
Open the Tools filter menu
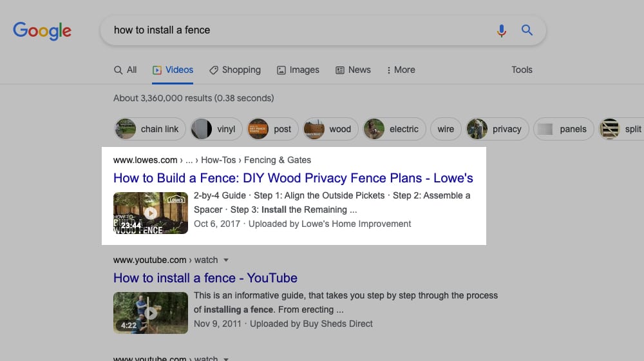(x=522, y=70)
